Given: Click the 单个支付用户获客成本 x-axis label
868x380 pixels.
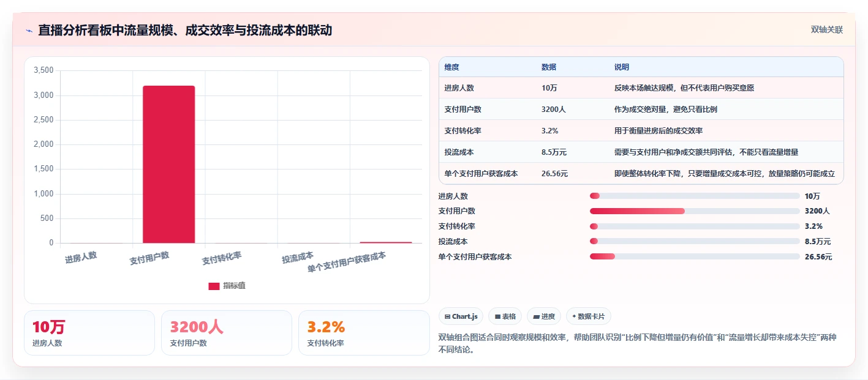Looking at the screenshot, I should pyautogui.click(x=347, y=262).
